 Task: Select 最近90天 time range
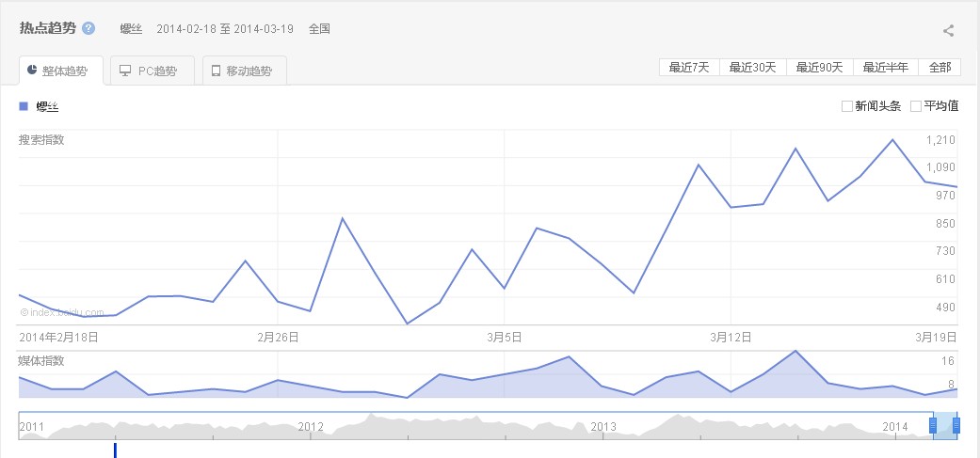tap(819, 68)
